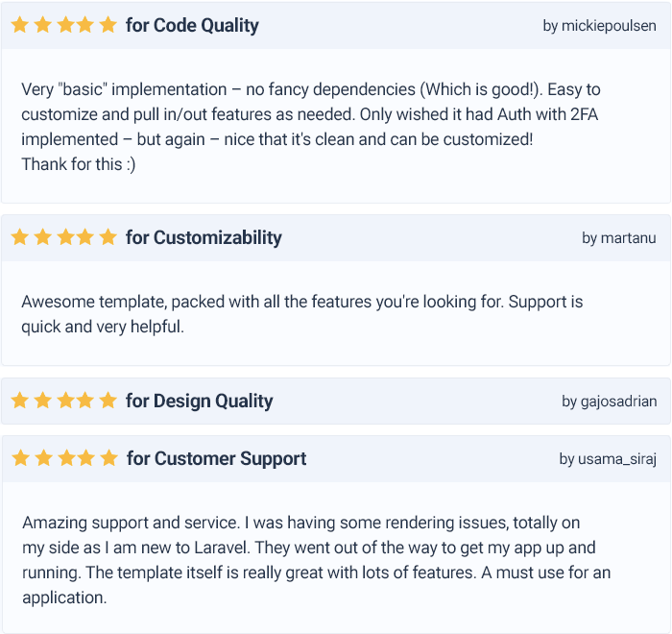Viewport: 672px width, 634px height.
Task: Click the "for Customer Support" heading
Action: click(x=216, y=459)
